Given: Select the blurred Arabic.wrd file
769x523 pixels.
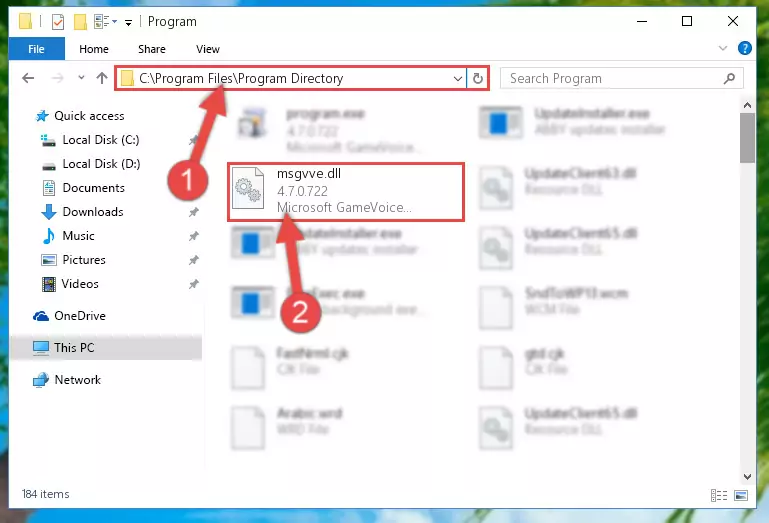Looking at the screenshot, I should (x=287, y=427).
